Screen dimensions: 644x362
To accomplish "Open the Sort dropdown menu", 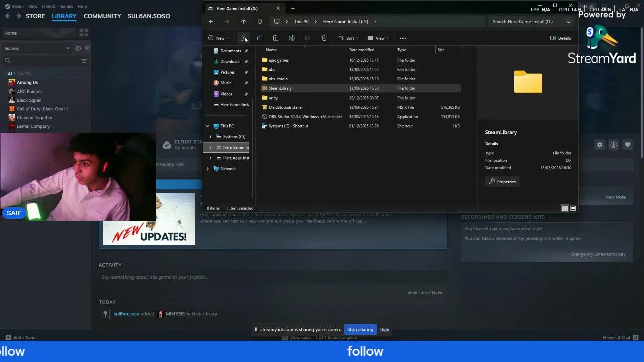I will click(x=348, y=38).
